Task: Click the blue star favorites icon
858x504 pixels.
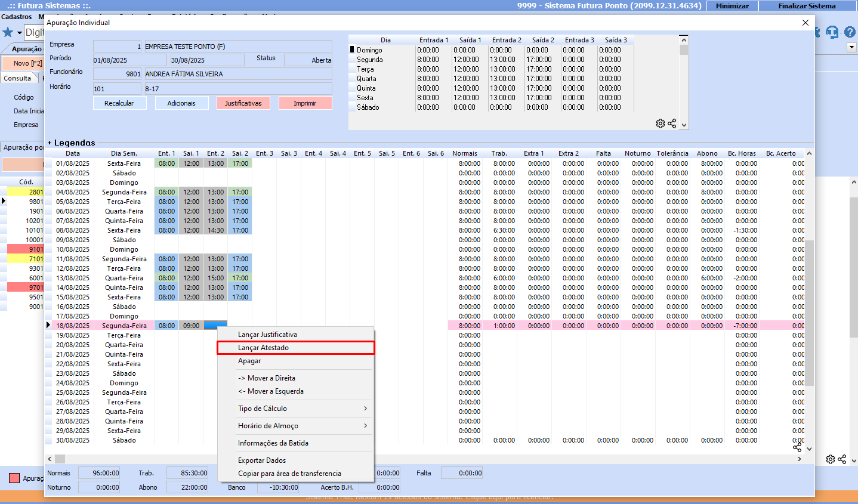Action: (x=8, y=32)
